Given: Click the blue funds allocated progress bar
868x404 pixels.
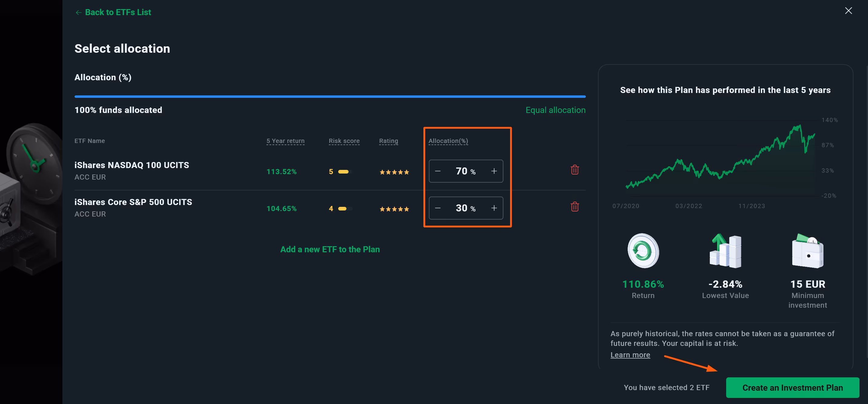Looking at the screenshot, I should point(330,97).
